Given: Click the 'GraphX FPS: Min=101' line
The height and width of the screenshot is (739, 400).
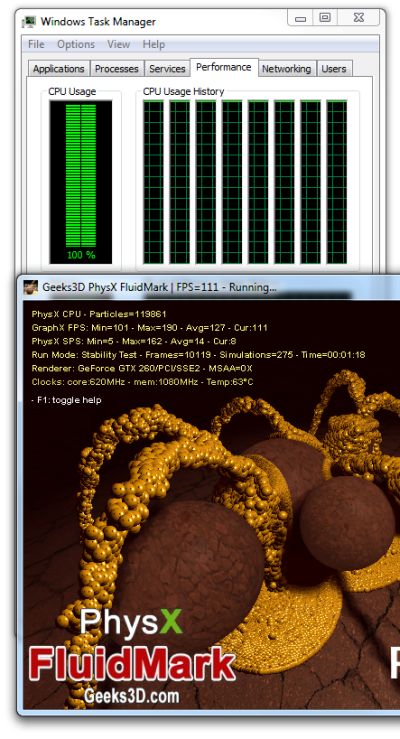Looking at the screenshot, I should [149, 328].
